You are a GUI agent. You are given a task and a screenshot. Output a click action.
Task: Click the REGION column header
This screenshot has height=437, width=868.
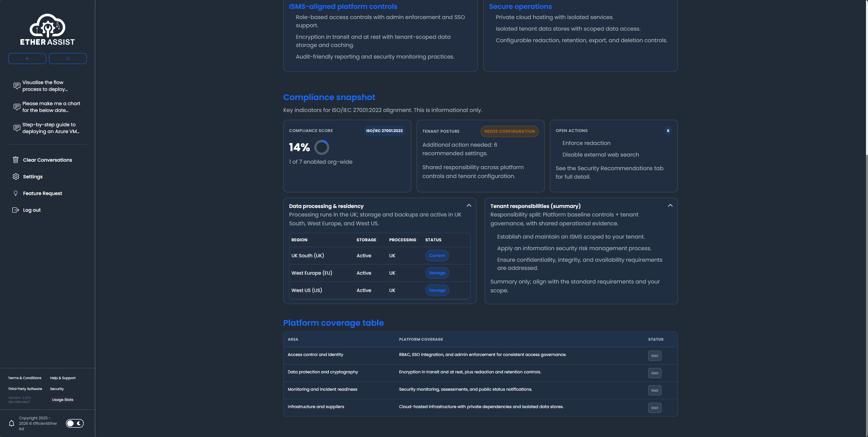tap(299, 240)
